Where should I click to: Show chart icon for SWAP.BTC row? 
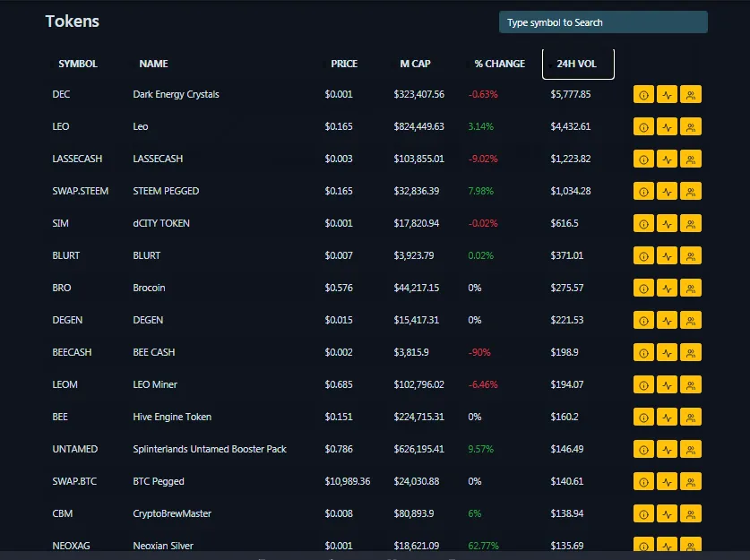(x=667, y=481)
